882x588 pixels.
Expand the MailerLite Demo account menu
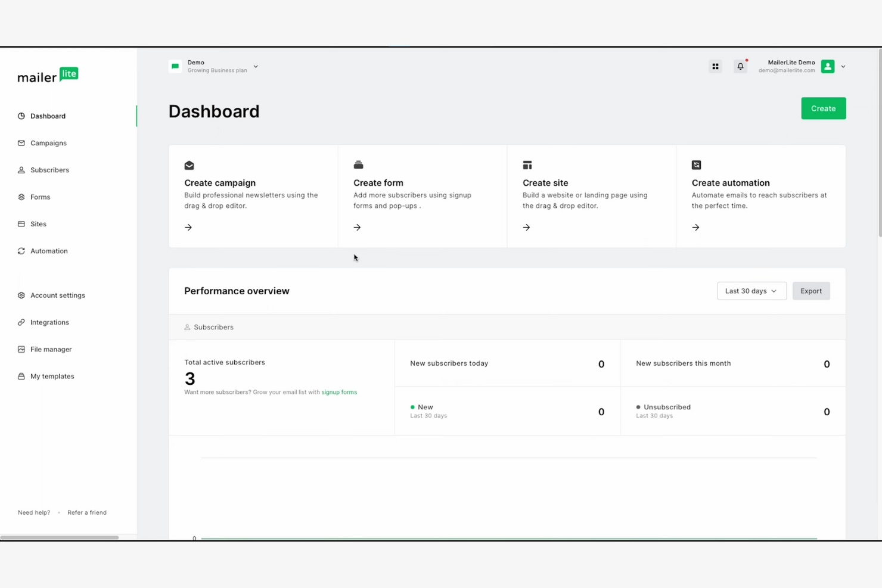click(x=843, y=66)
